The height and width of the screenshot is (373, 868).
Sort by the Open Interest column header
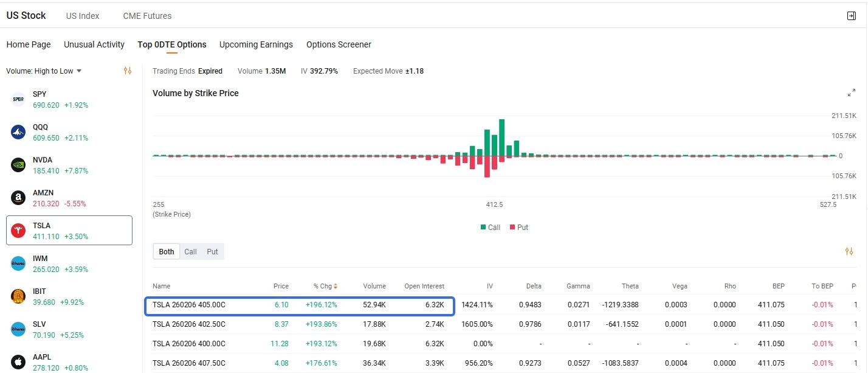pyautogui.click(x=424, y=286)
